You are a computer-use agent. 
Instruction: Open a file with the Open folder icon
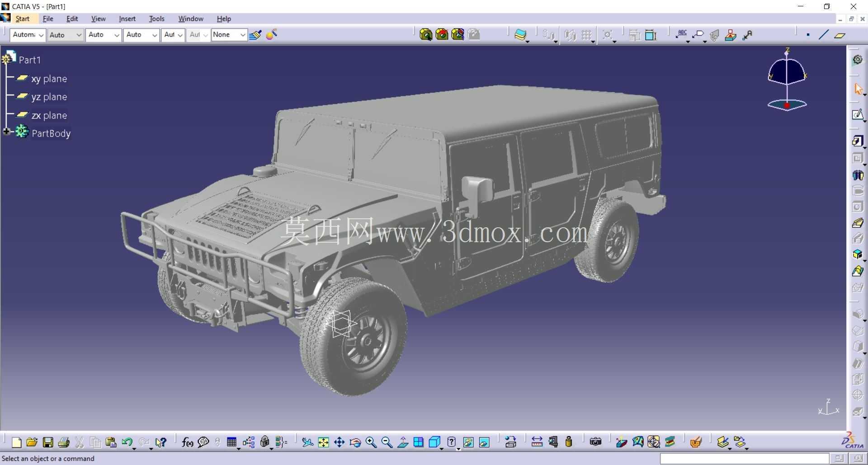coord(32,442)
